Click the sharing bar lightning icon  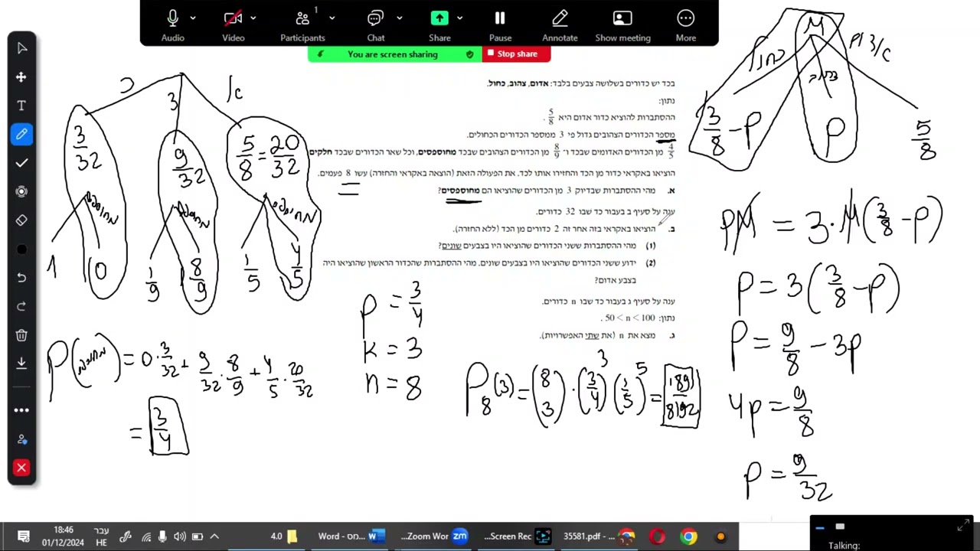(x=320, y=54)
